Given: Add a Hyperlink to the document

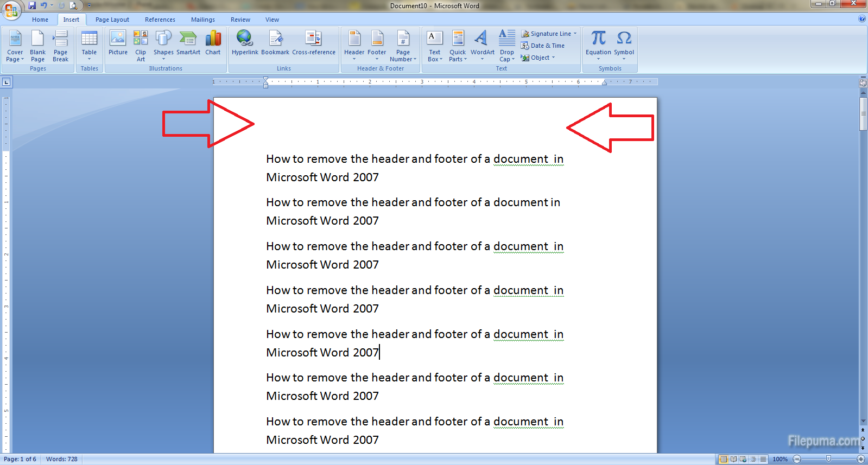Looking at the screenshot, I should (245, 43).
